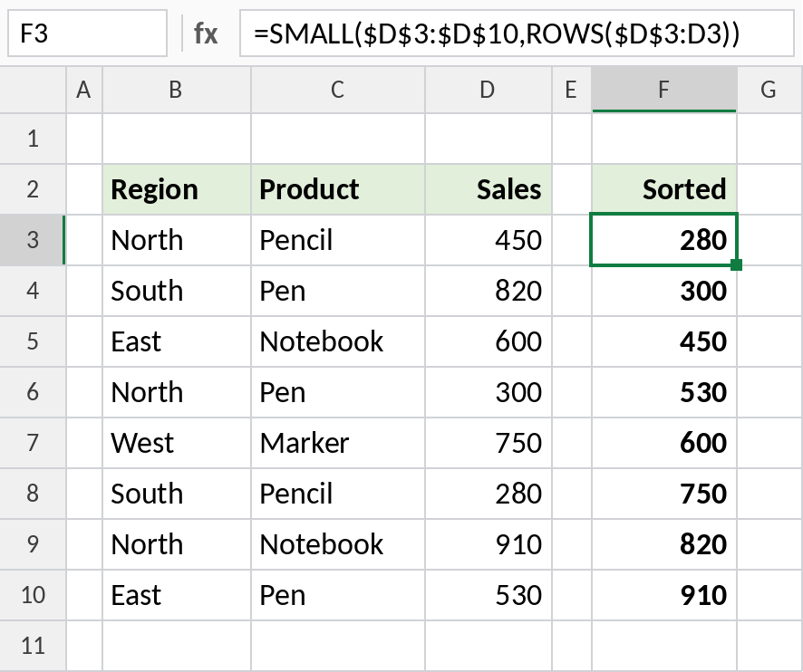The image size is (803, 672).
Task: Select column G header
Action: point(769,90)
